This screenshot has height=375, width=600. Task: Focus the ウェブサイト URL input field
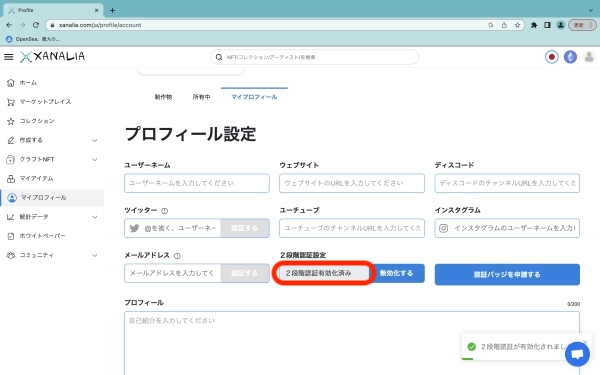coord(352,183)
